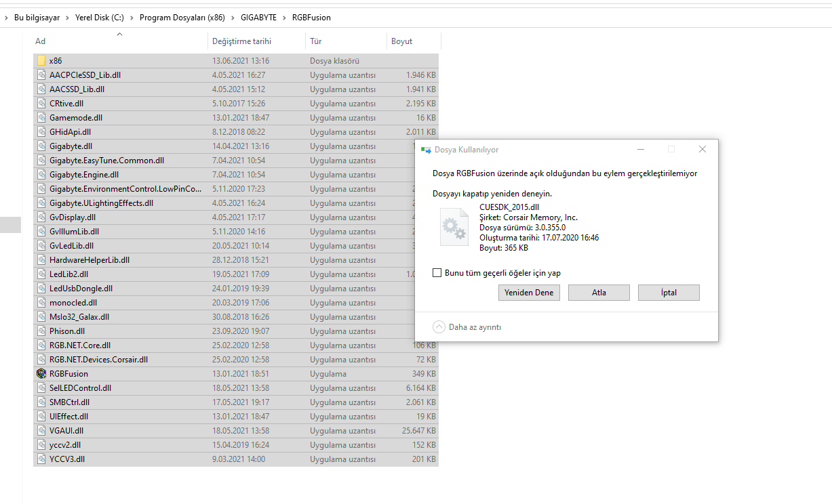The height and width of the screenshot is (504, 832).
Task: Expand the chevron after 'Bu bilgisayar'
Action: point(66,18)
